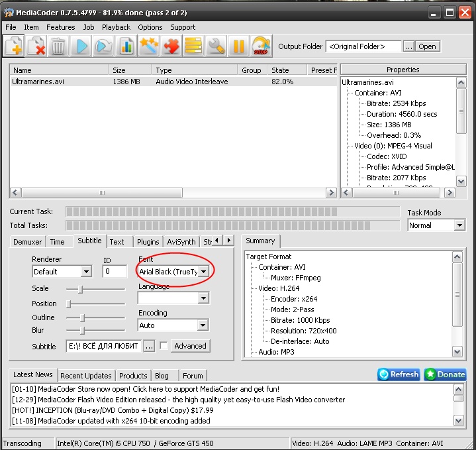Click the magic wand with stars icon
The width and height of the screenshot is (476, 450).
[x=148, y=46]
